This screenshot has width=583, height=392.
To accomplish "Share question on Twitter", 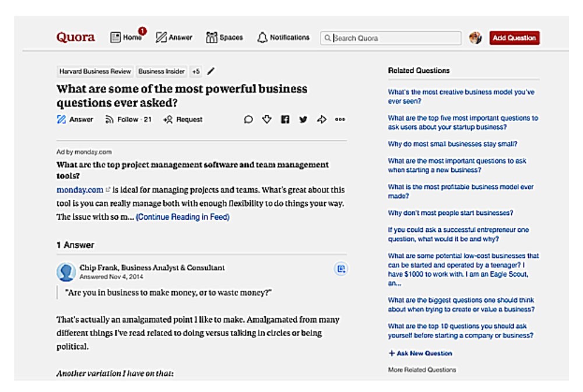I will [x=303, y=119].
